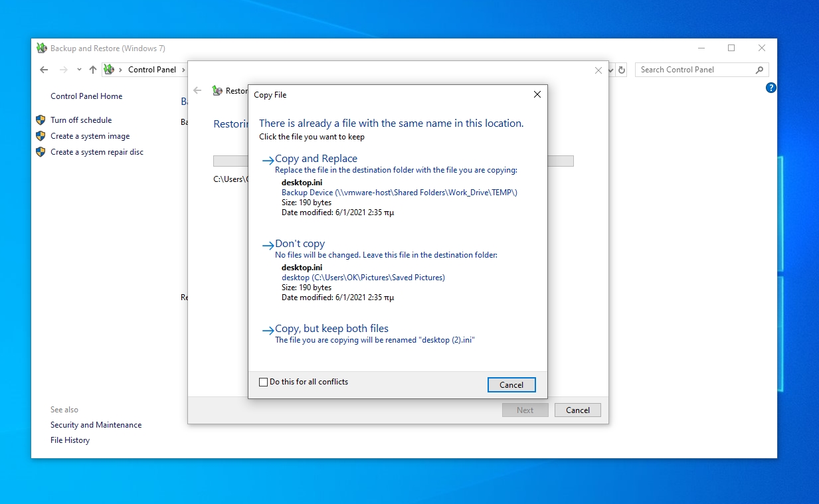The height and width of the screenshot is (504, 819).
Task: Click shield icon beside Create a system repair disc
Action: [41, 152]
